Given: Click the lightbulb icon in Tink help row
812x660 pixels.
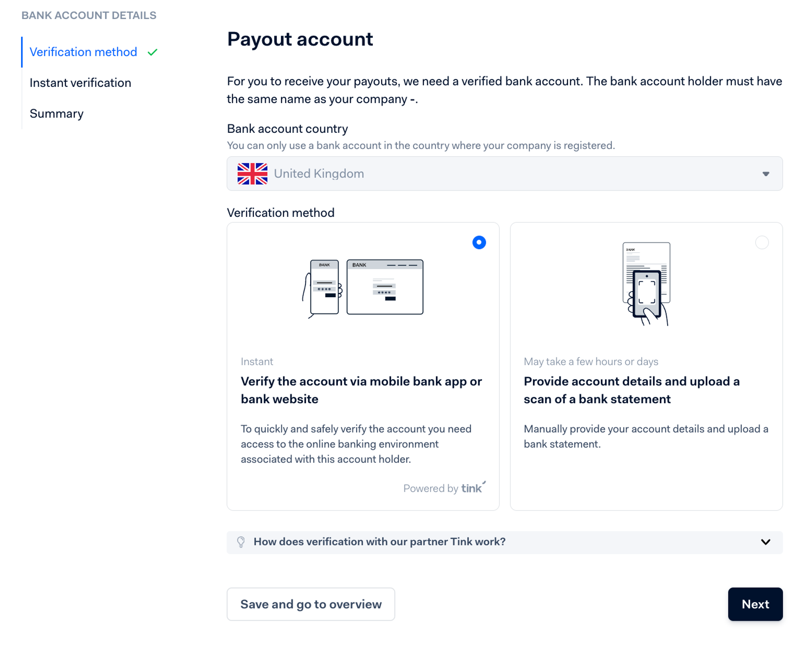Looking at the screenshot, I should [241, 542].
